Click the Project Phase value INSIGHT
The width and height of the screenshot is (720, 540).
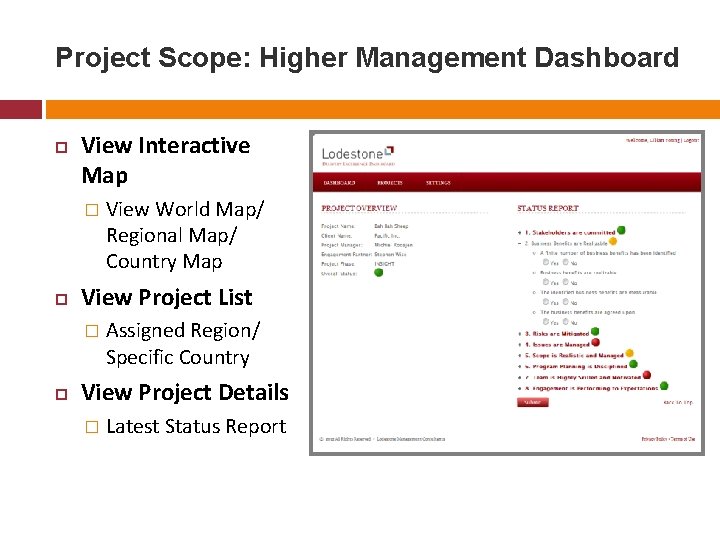tap(384, 264)
